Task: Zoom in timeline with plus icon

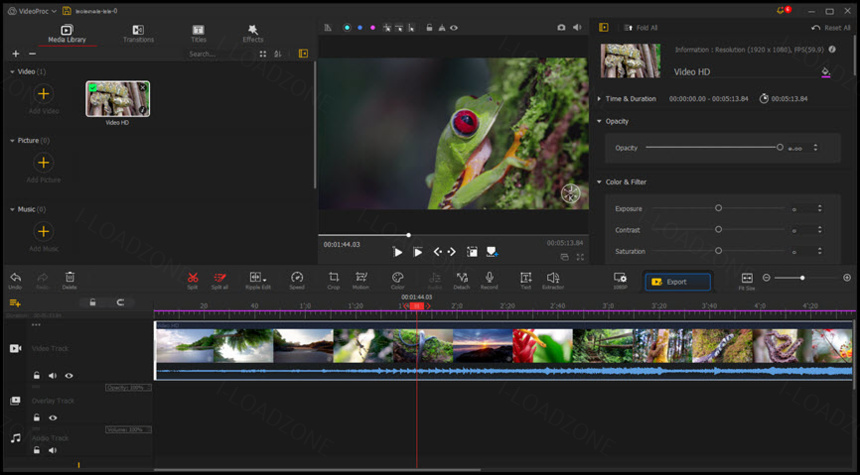Action: coord(847,278)
